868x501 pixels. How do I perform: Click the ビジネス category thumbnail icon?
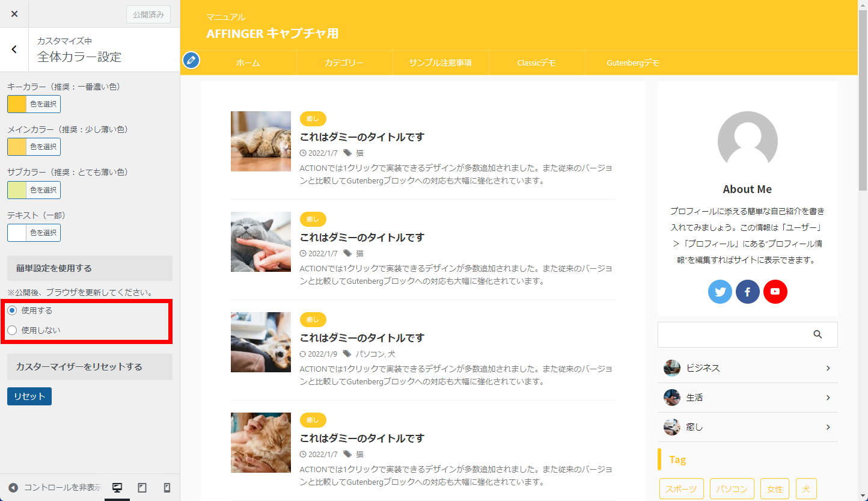coord(672,368)
